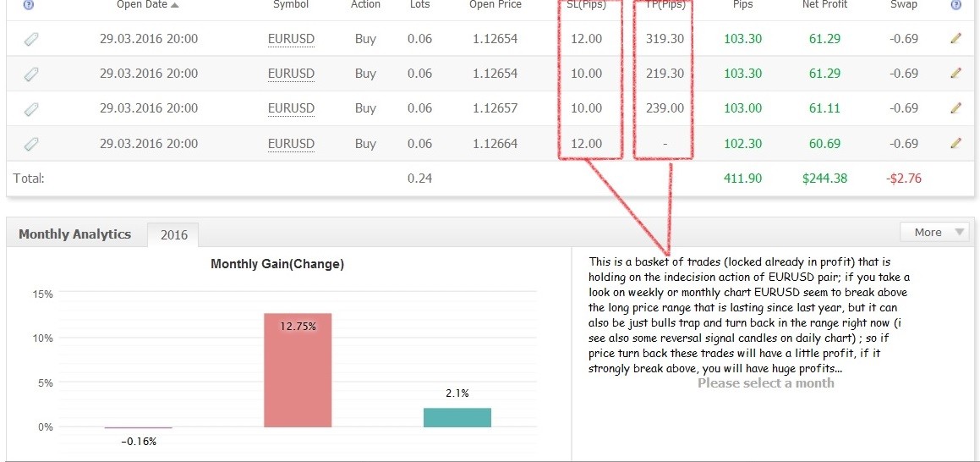This screenshot has height=462, width=980.
Task: Select the Monthly Analytics tab
Action: (x=74, y=234)
